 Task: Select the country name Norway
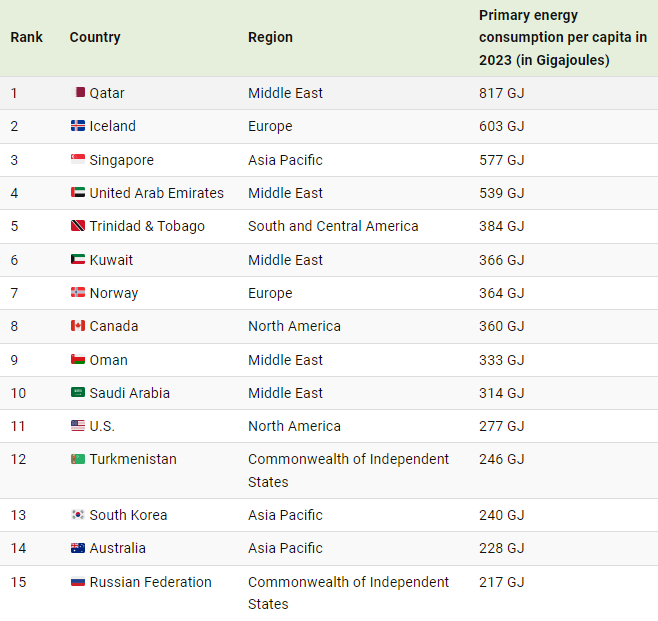click(114, 293)
